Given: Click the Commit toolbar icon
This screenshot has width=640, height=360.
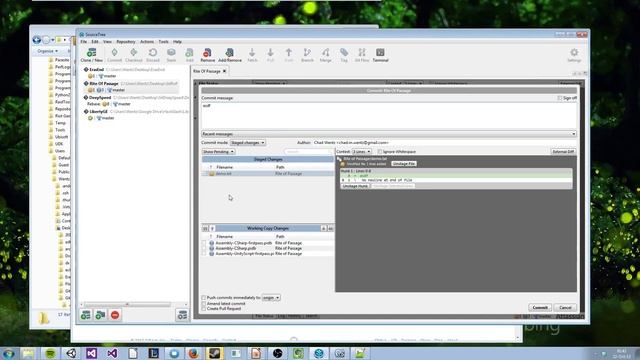Looking at the screenshot, I should pos(115,54).
